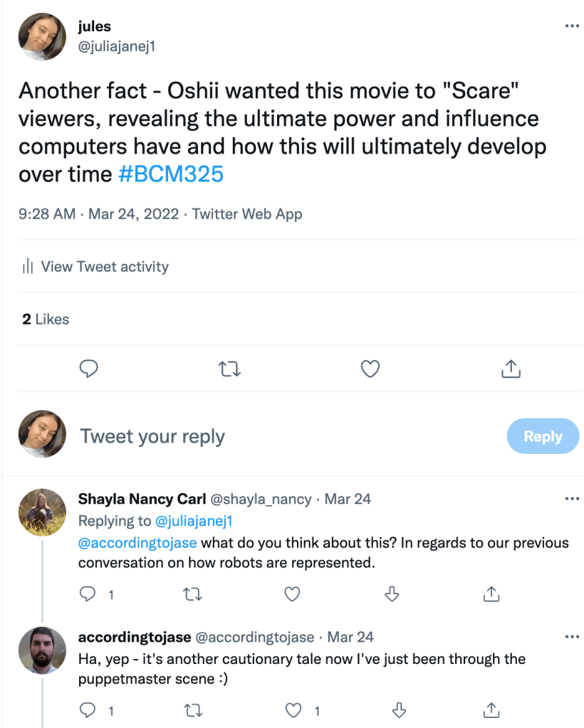Downvote accordingtojase's reply
This screenshot has height=728, width=584.
(x=399, y=709)
